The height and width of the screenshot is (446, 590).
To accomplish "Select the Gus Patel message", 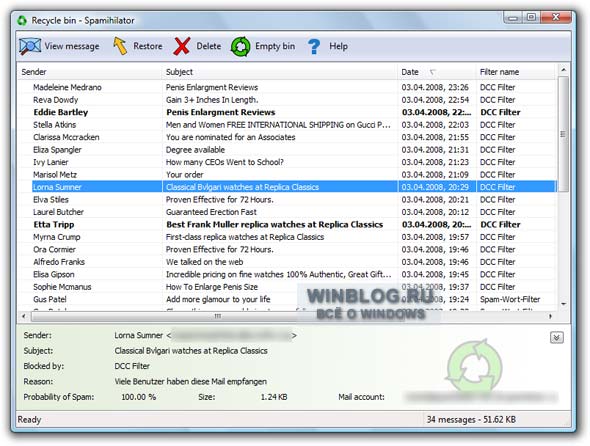I will coord(287,299).
